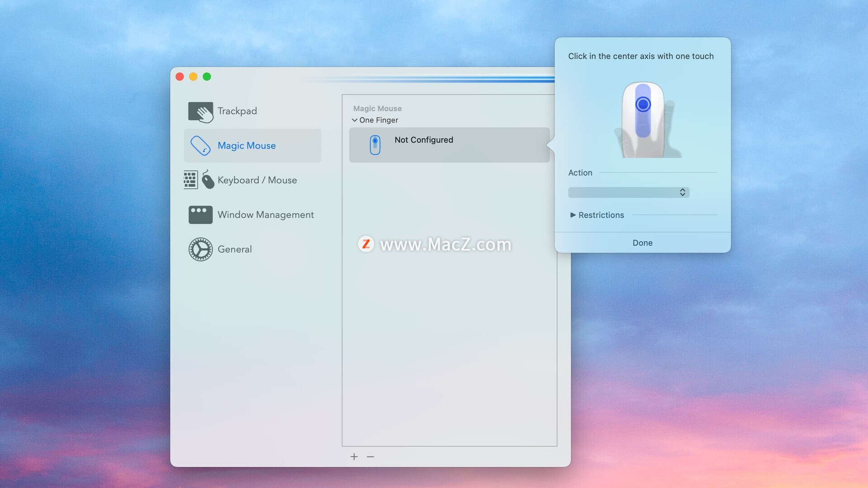Click the keyboard grid icon in sidebar
The height and width of the screenshot is (488, 868).
pyautogui.click(x=190, y=180)
